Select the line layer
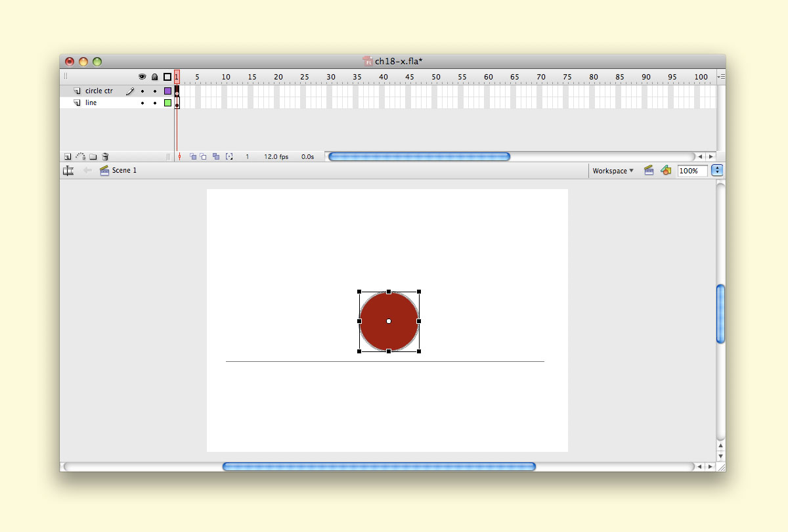 click(x=92, y=102)
